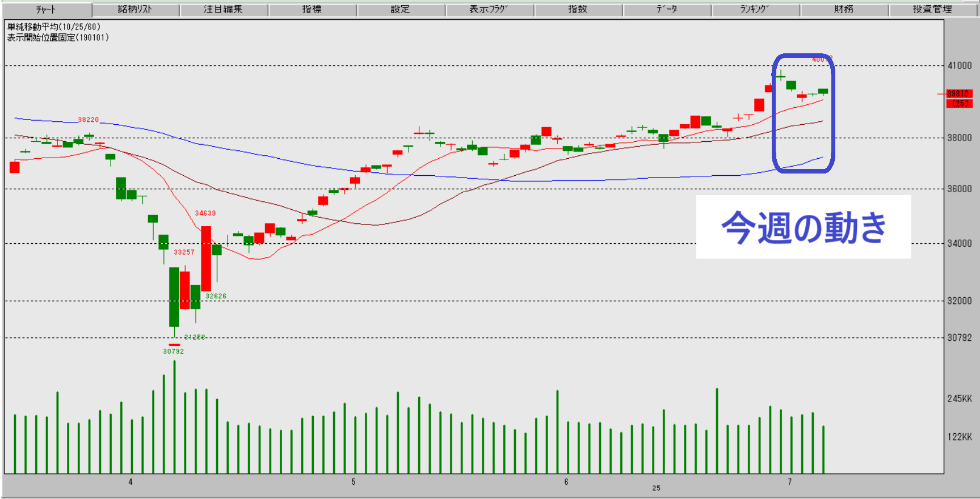Click the 38220 price label on the chart
980x499 pixels.
89,120
